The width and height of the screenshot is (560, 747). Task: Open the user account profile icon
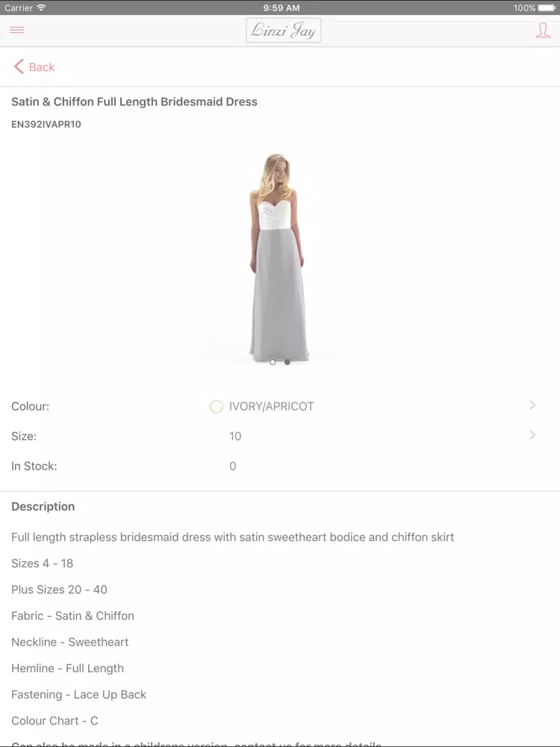[542, 30]
